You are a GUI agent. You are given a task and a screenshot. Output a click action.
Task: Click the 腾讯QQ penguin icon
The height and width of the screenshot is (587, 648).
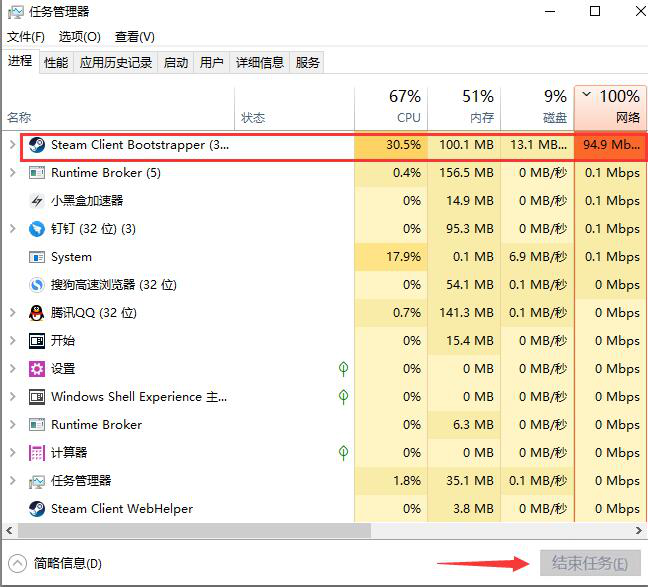pyautogui.click(x=37, y=313)
